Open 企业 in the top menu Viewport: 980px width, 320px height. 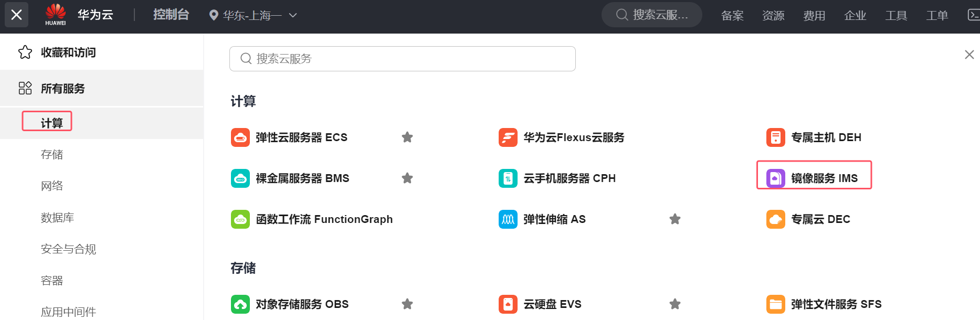coord(855,15)
